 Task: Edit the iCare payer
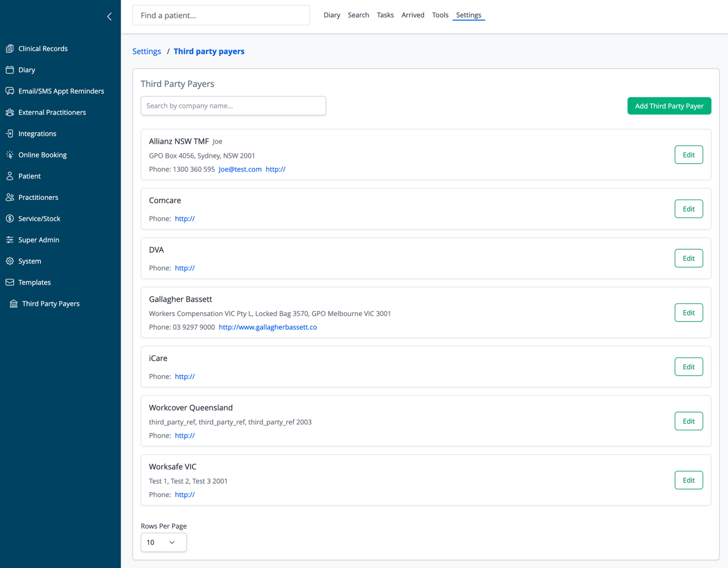(688, 367)
